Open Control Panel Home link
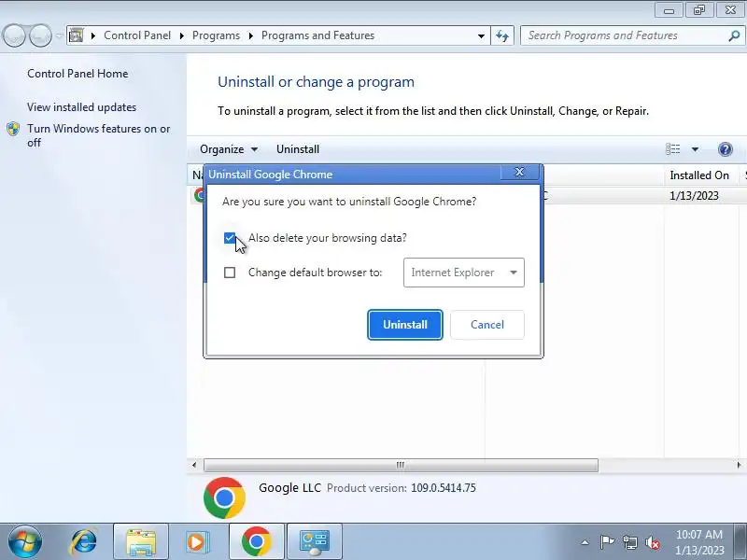747x560 pixels. 78,74
